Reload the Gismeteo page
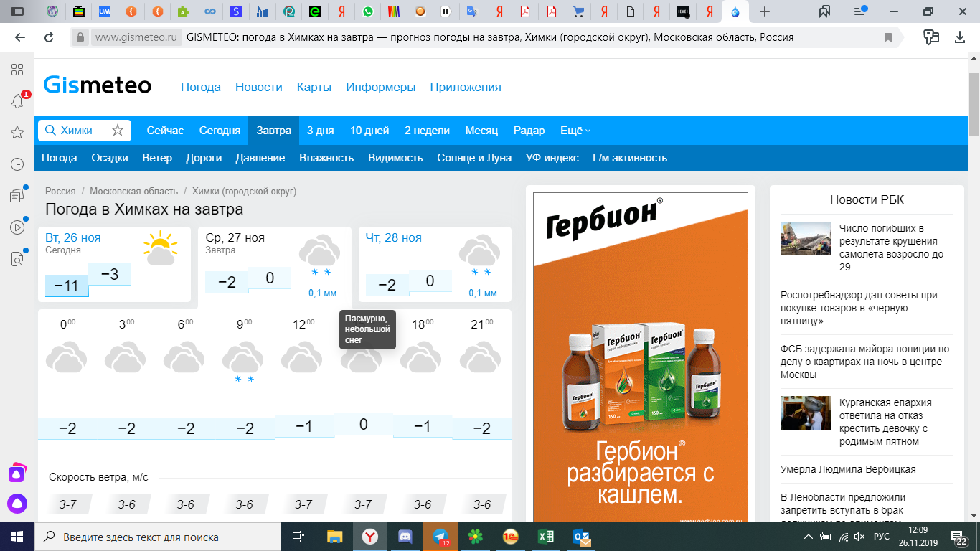This screenshot has height=551, width=980. pos(49,37)
